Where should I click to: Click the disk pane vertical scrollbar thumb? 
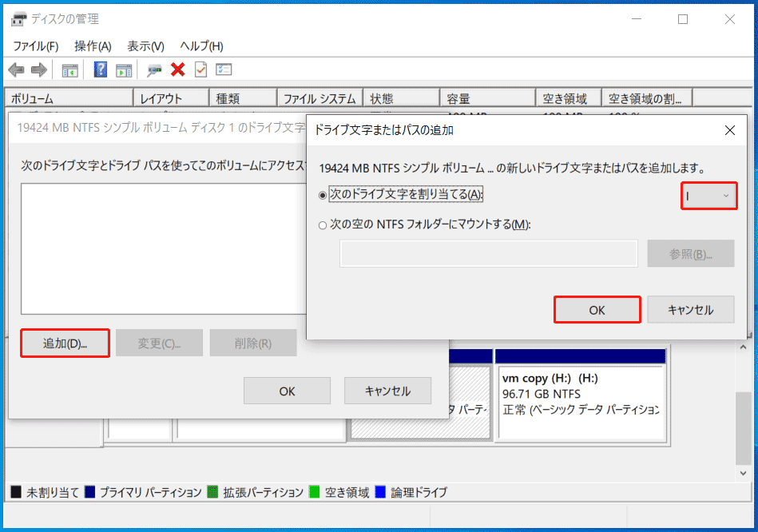coord(743,427)
